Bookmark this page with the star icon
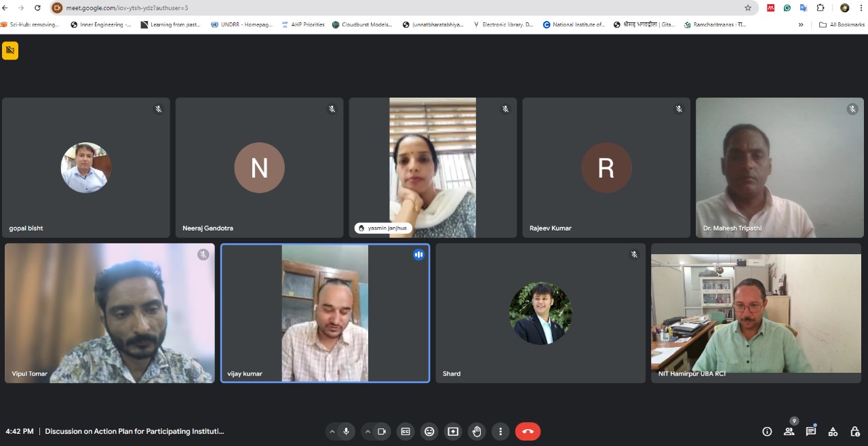The width and height of the screenshot is (868, 446). point(748,8)
